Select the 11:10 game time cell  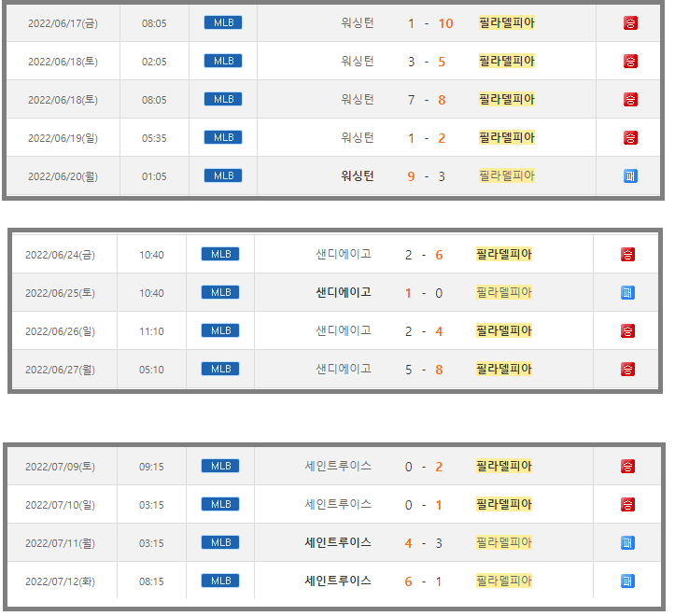pos(151,330)
